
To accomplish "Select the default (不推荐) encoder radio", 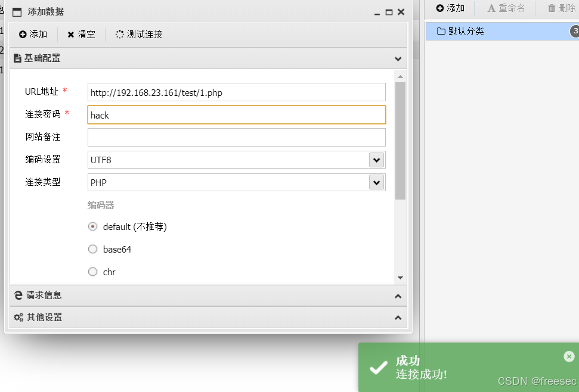I will pyautogui.click(x=92, y=226).
